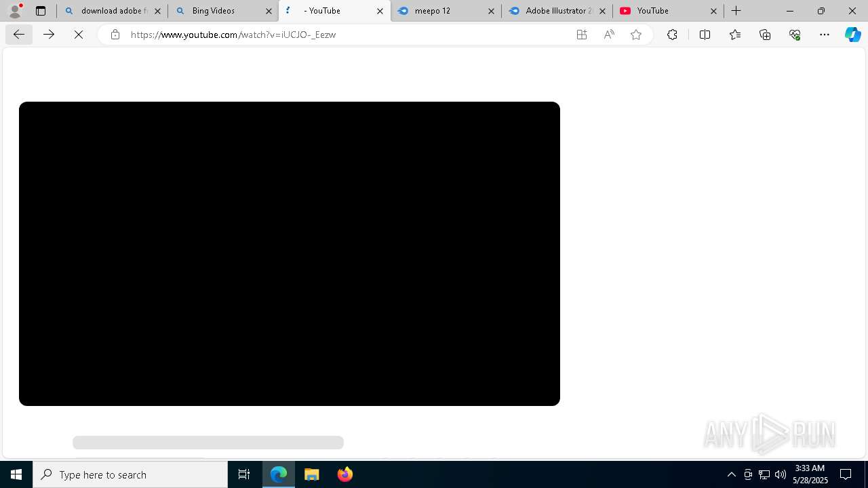Open Copilot sidebar icon
The image size is (868, 488).
(x=853, y=35)
